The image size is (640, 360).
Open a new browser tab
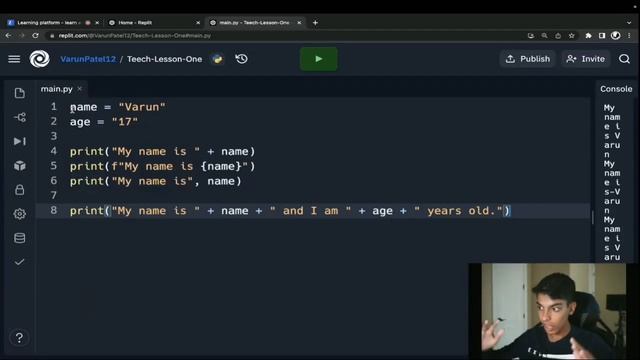pos(315,23)
